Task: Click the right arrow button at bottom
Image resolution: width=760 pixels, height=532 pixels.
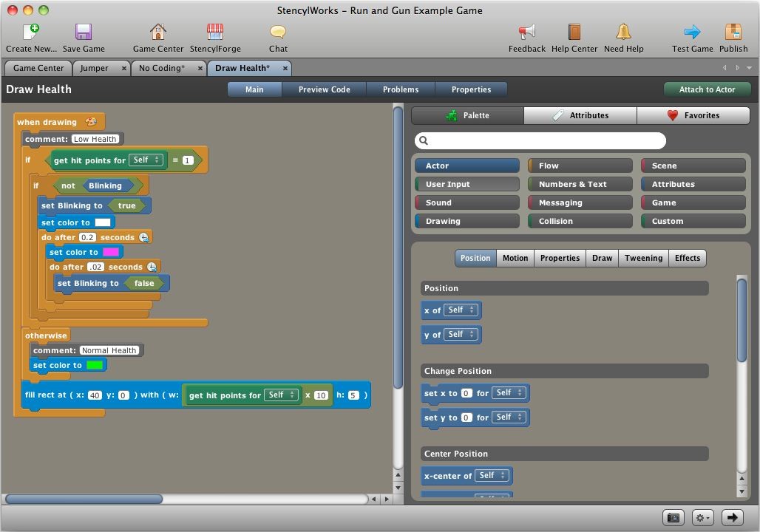Action: click(x=733, y=517)
